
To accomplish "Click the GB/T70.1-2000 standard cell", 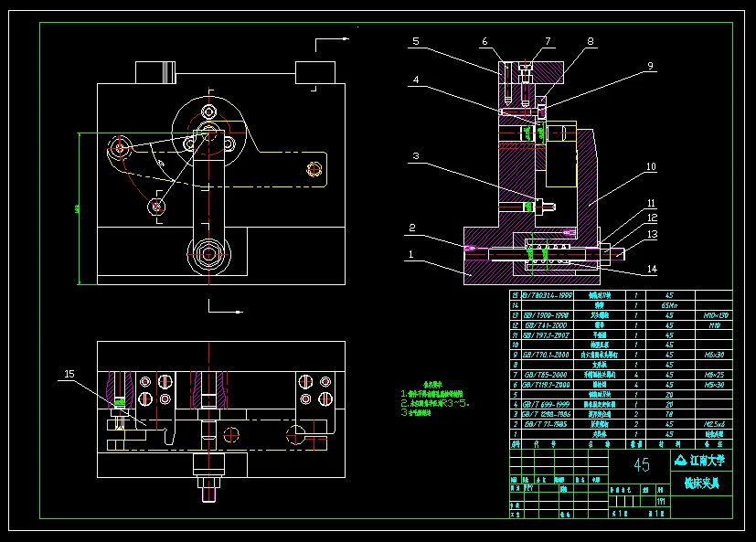I will [x=547, y=355].
